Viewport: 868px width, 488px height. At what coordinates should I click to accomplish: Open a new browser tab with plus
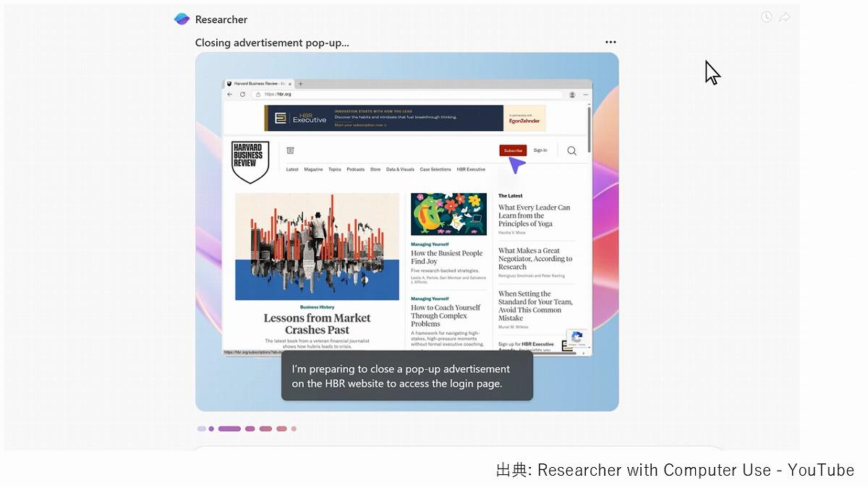point(301,84)
